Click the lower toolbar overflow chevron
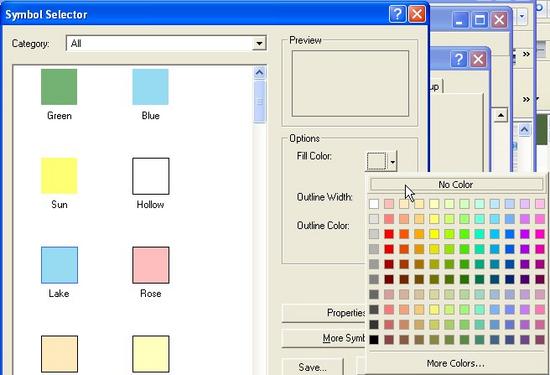The image size is (550, 375). (x=526, y=100)
